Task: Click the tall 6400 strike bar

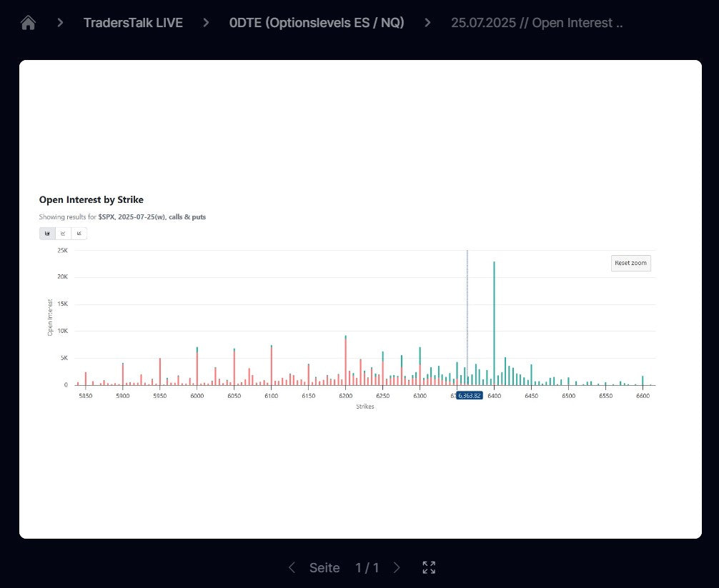Action: click(x=494, y=323)
